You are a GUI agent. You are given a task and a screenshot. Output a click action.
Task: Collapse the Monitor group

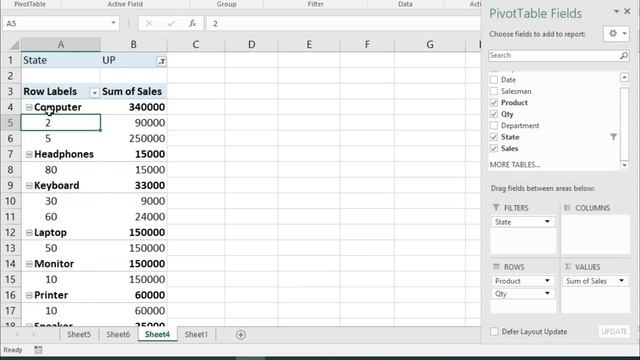point(29,264)
